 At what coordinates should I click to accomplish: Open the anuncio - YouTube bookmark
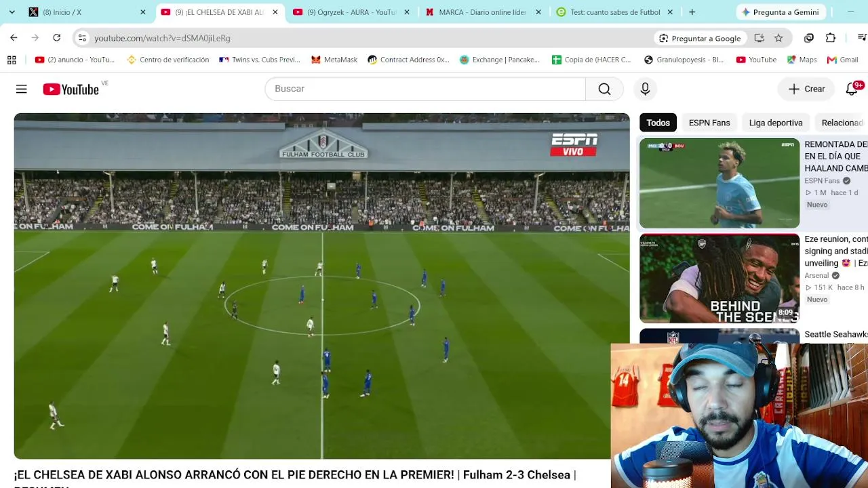coord(75,60)
